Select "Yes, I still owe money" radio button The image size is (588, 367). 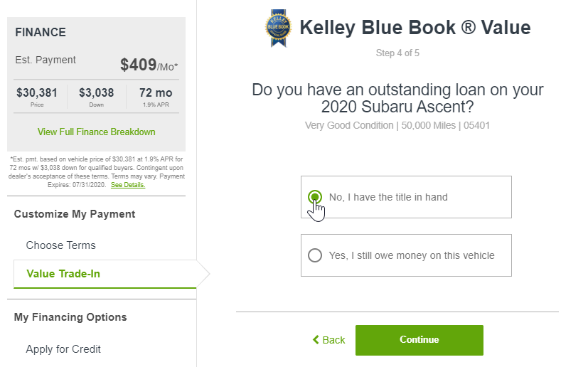315,255
